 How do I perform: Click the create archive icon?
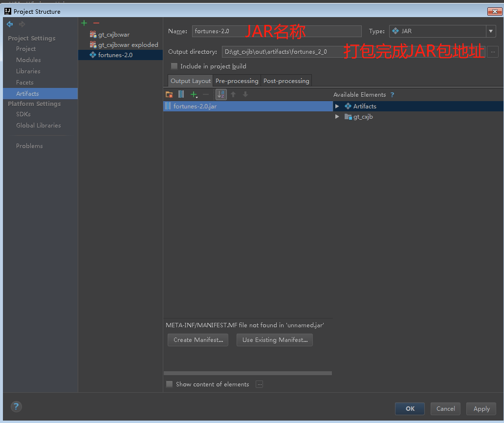(x=180, y=94)
